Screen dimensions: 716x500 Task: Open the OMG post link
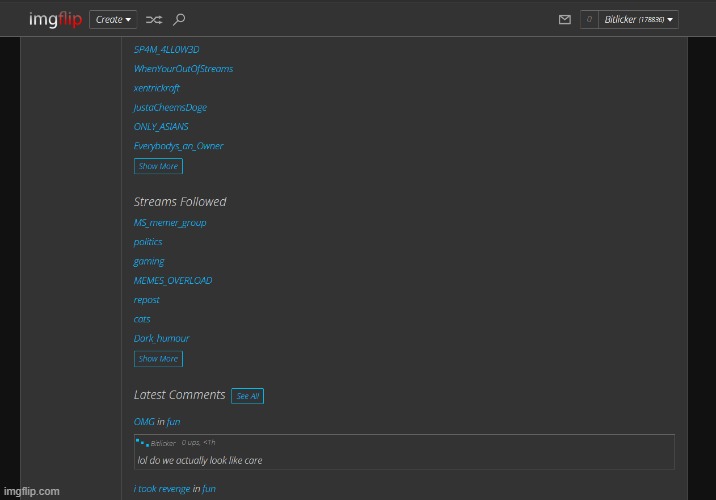[x=144, y=422]
